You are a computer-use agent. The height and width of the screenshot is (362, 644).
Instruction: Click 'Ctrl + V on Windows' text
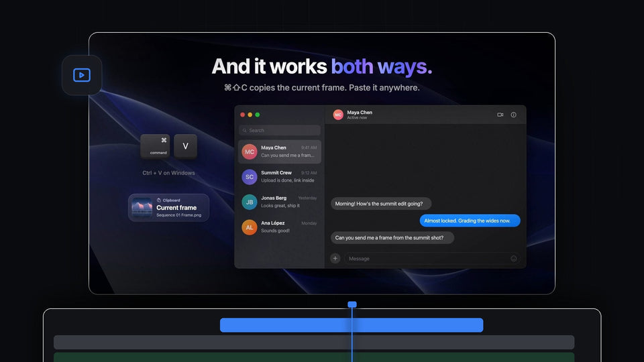169,173
